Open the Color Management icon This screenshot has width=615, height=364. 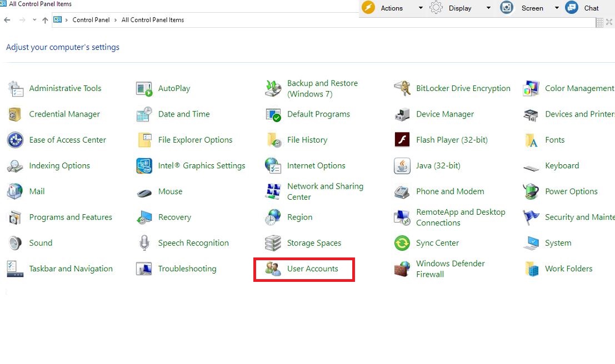click(x=531, y=89)
